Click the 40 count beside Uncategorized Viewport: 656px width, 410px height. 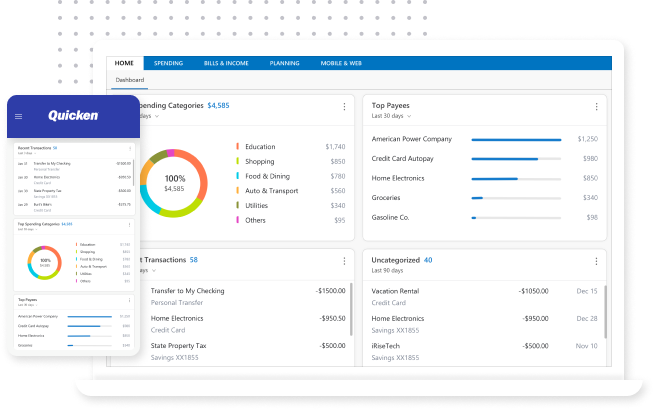(x=428, y=260)
